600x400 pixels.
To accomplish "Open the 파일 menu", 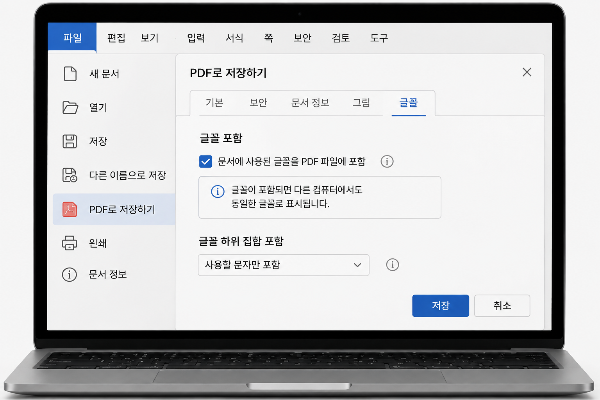I will (72, 38).
